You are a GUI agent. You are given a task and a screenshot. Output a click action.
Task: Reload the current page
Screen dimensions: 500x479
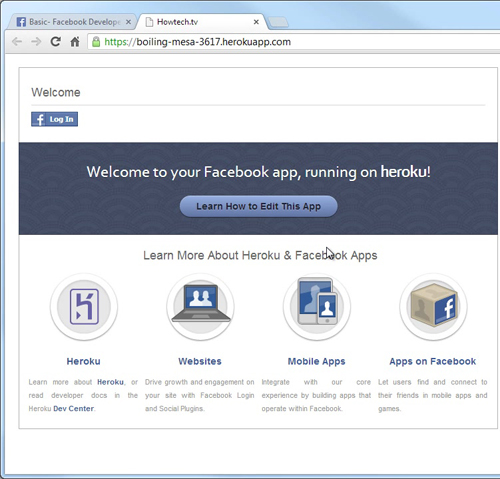click(55, 42)
